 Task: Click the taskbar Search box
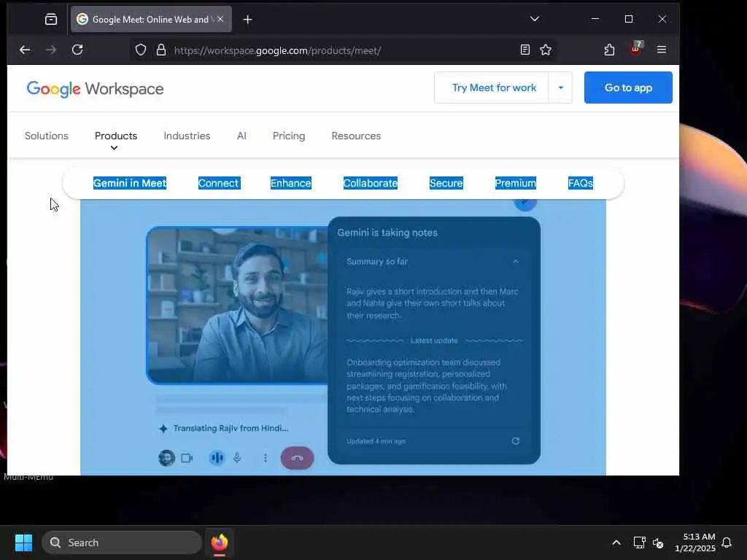(x=122, y=542)
